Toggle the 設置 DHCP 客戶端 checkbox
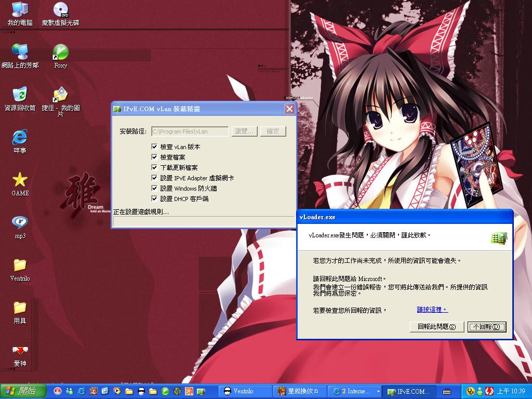 coord(154,199)
